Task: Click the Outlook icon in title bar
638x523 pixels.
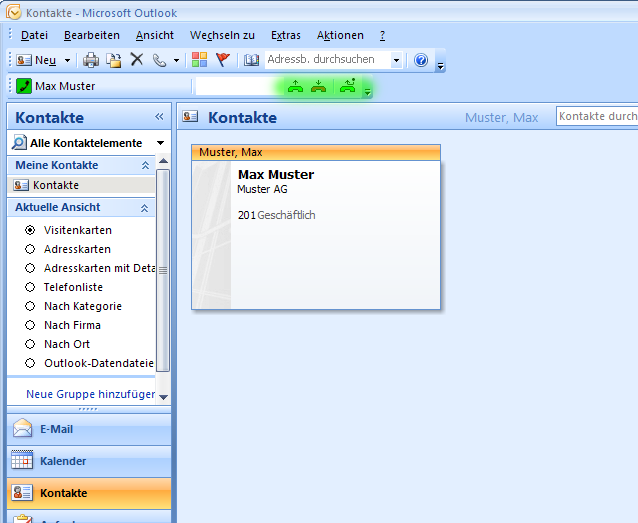Action: tap(13, 12)
